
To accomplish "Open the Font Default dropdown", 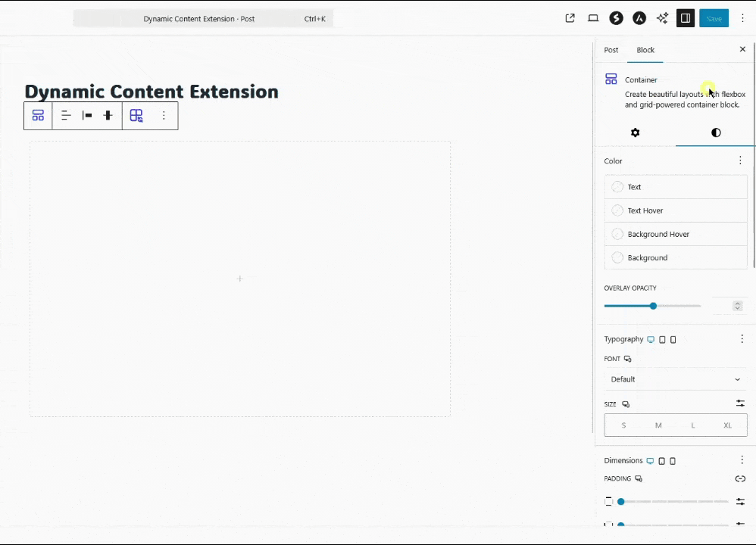I will (675, 379).
